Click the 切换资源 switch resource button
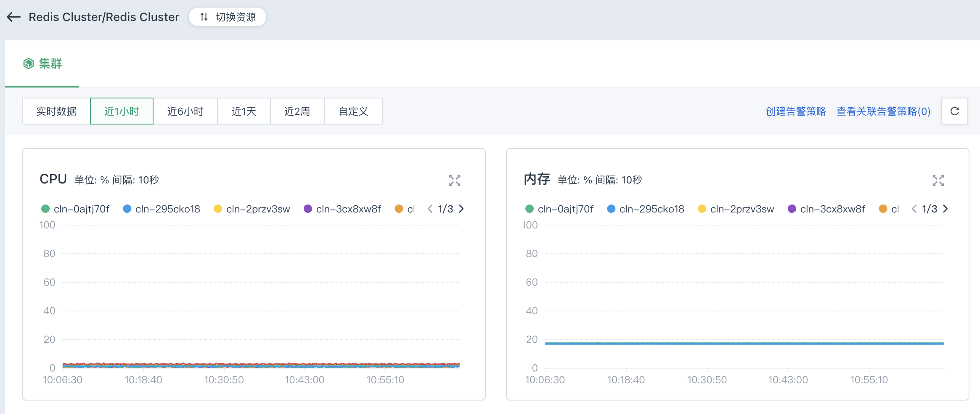 (x=227, y=17)
